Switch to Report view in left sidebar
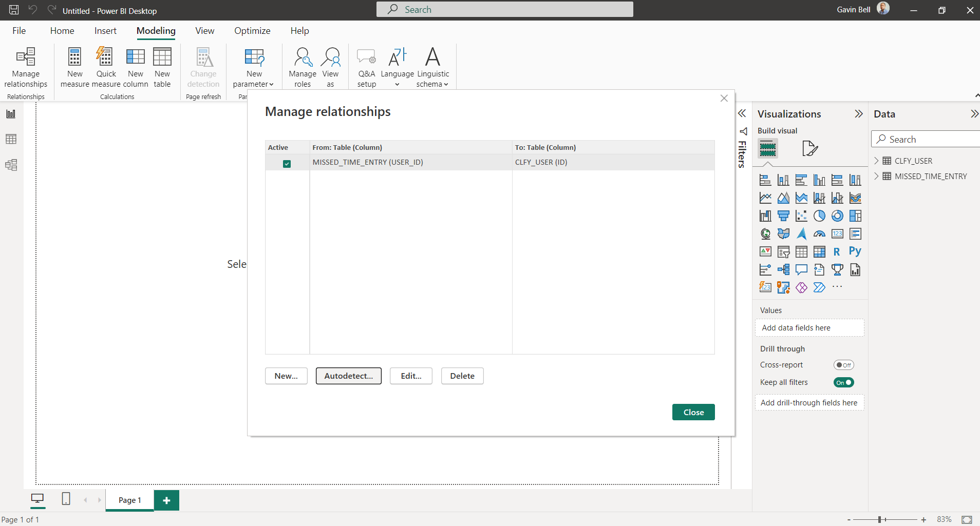This screenshot has height=526, width=980. tap(11, 114)
